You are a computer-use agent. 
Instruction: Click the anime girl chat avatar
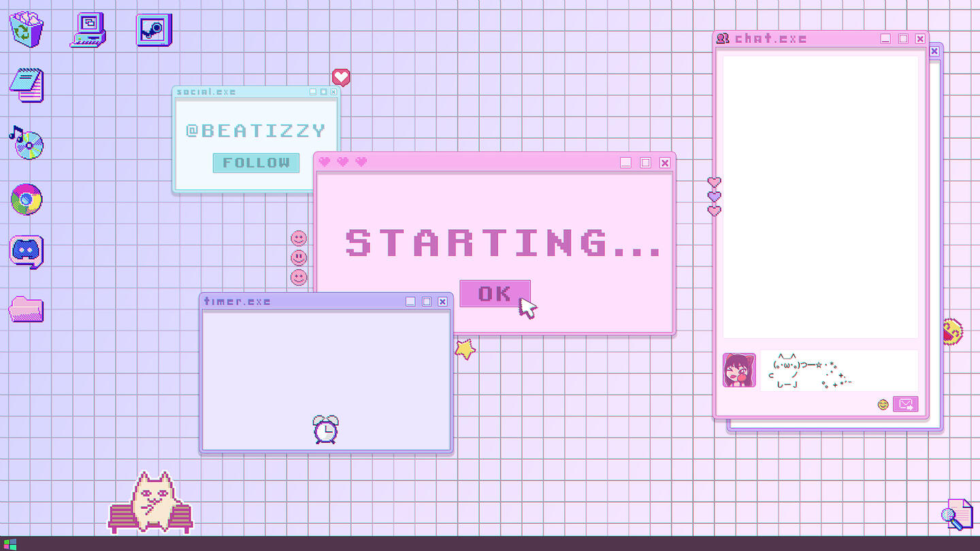[x=739, y=370]
